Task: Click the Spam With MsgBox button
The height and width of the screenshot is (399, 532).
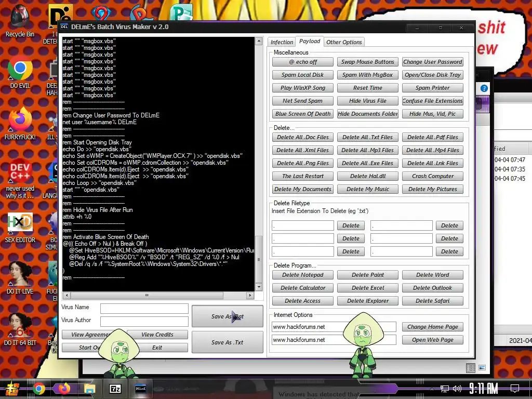Action: [x=368, y=75]
